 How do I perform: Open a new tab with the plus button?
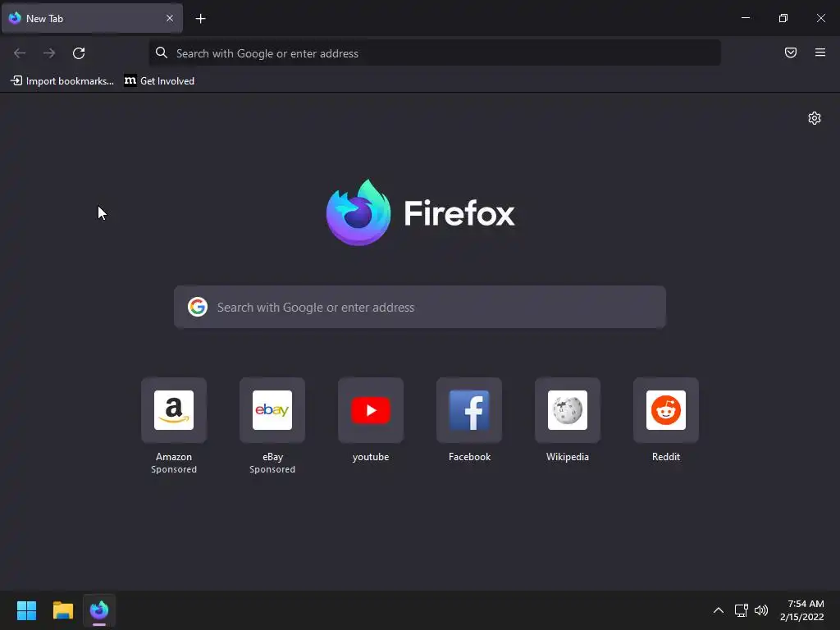[200, 19]
